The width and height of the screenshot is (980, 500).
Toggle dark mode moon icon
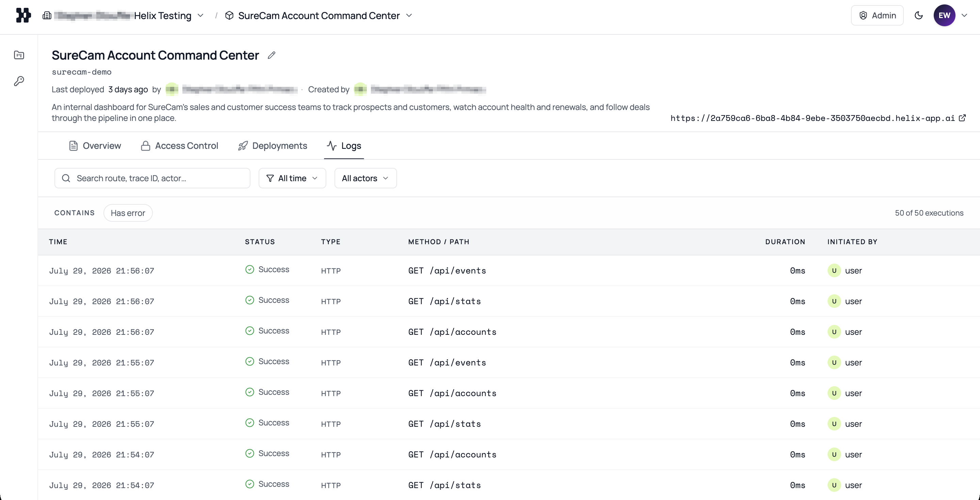tap(918, 16)
